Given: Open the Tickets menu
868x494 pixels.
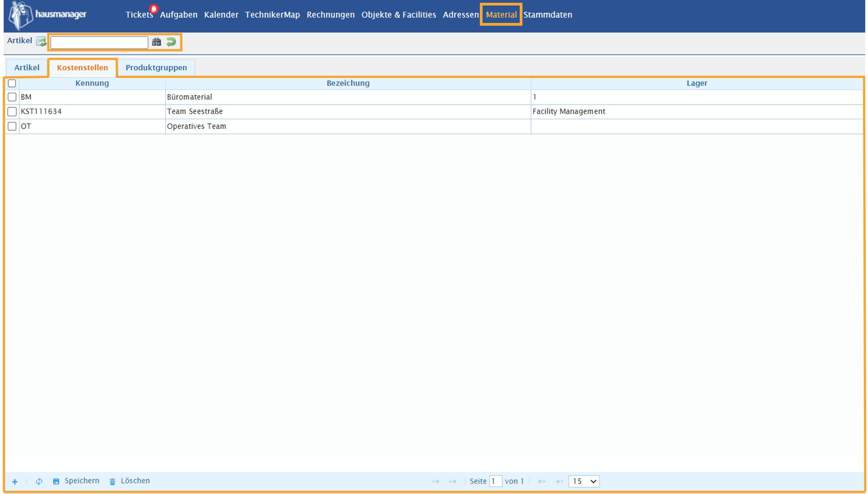Looking at the screenshot, I should pos(139,15).
